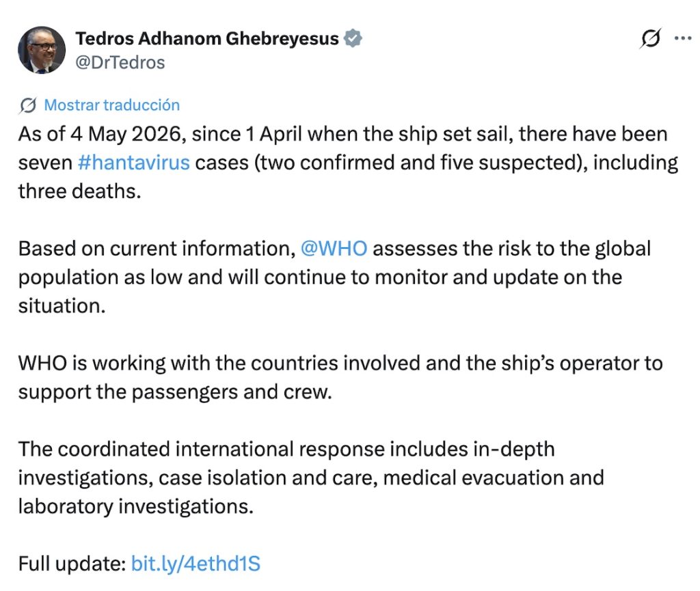Visit the @DrTedros handle

point(120,62)
